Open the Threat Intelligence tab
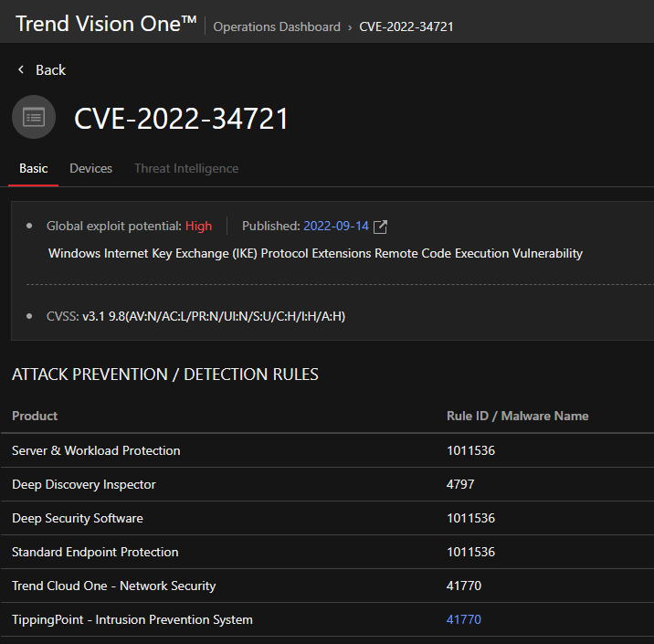This screenshot has height=644, width=654. (186, 168)
